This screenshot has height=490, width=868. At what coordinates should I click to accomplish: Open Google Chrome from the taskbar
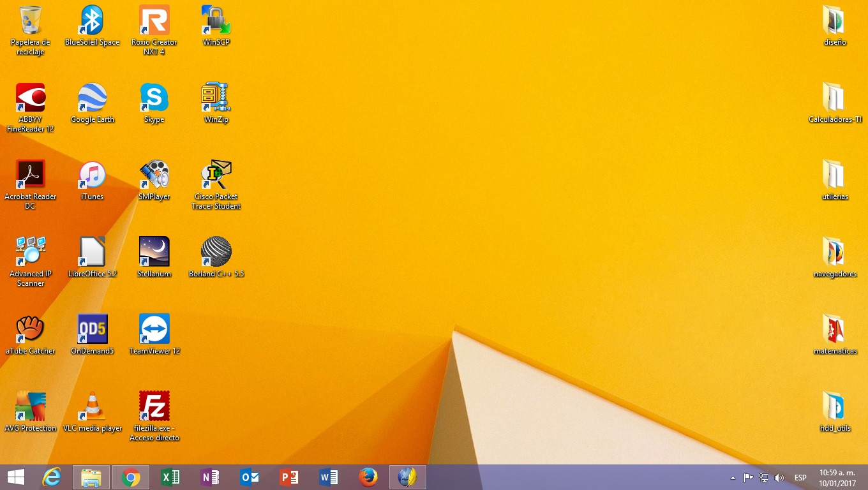[131, 477]
